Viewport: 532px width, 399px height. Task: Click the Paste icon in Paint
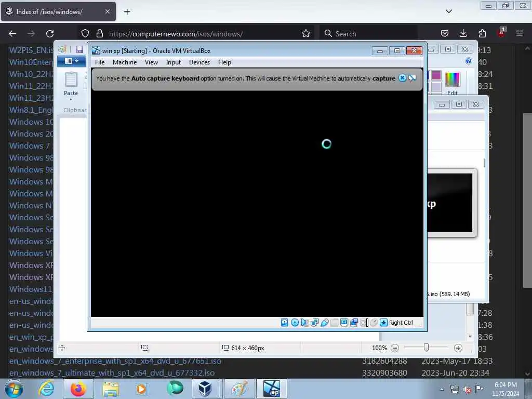pyautogui.click(x=71, y=79)
